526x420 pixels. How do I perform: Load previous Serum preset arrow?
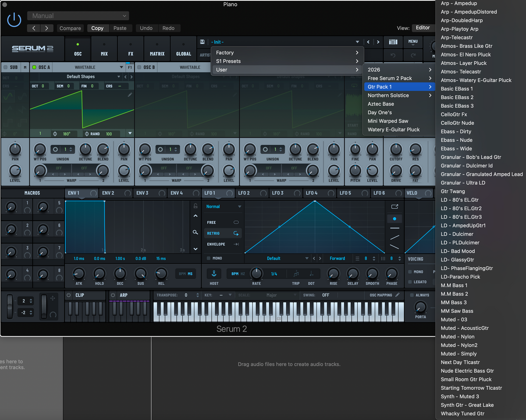click(368, 42)
